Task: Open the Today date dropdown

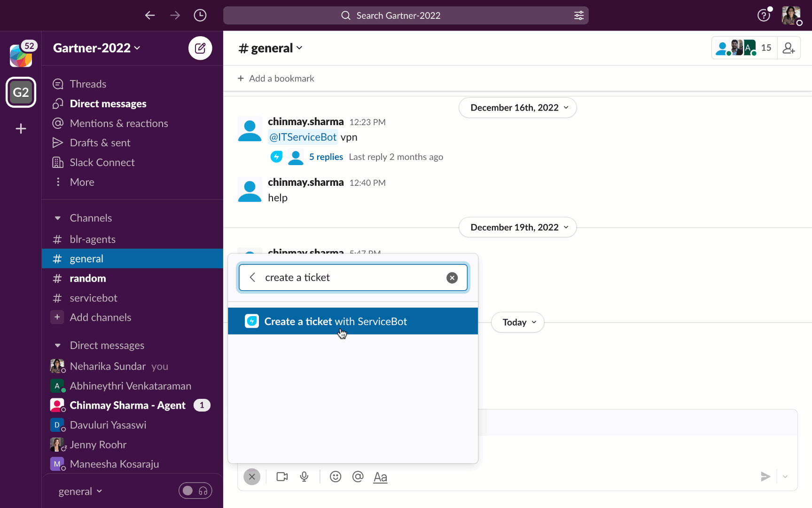Action: coord(518,322)
